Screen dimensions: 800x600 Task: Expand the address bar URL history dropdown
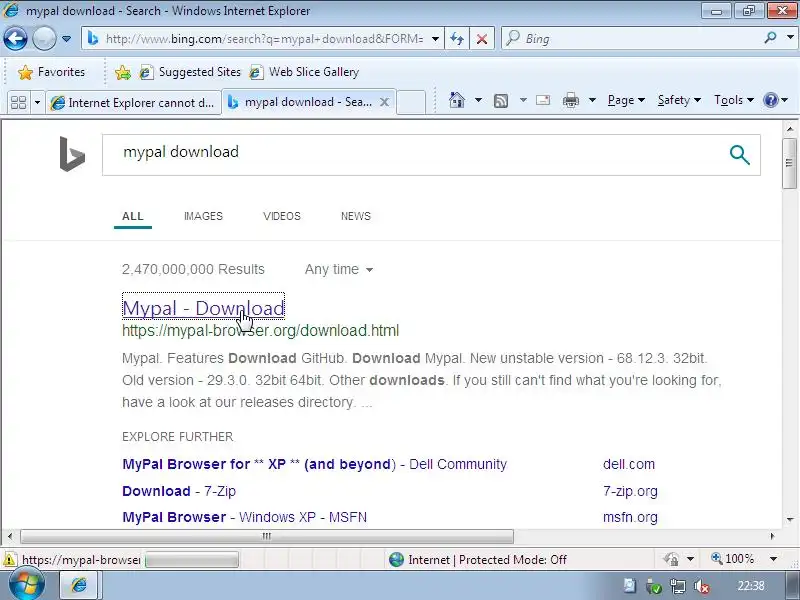435,39
